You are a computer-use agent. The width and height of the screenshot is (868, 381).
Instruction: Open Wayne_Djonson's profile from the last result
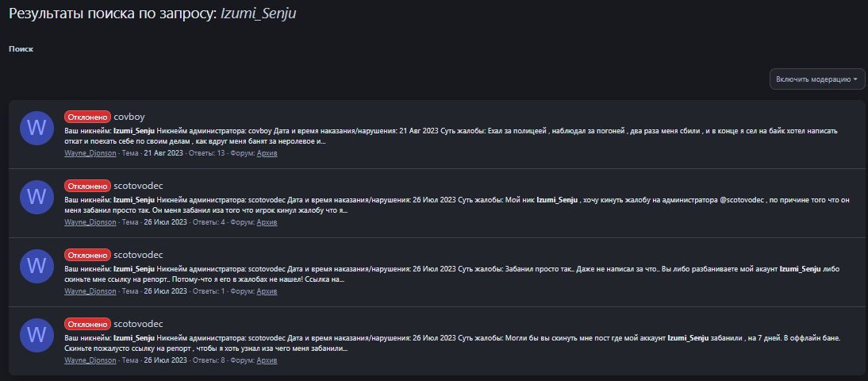90,360
